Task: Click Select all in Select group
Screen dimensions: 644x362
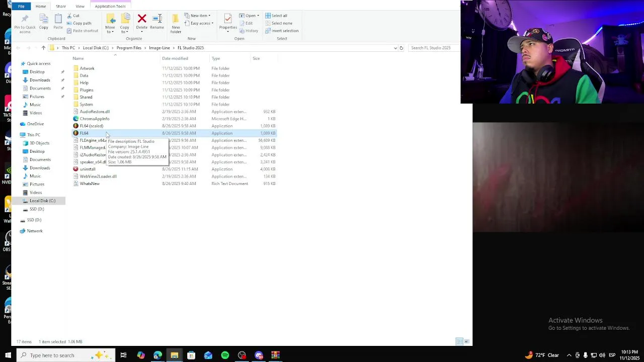Action: click(x=276, y=16)
